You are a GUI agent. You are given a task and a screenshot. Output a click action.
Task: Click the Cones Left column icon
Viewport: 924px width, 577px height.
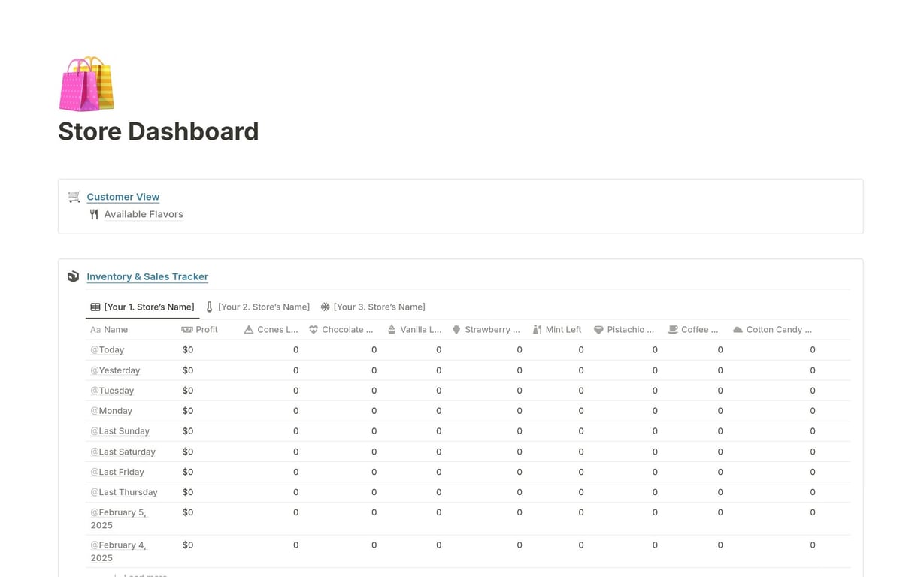point(249,330)
